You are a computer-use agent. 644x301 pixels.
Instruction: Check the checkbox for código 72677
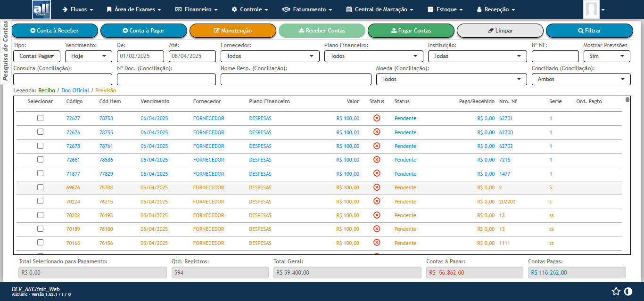click(41, 118)
